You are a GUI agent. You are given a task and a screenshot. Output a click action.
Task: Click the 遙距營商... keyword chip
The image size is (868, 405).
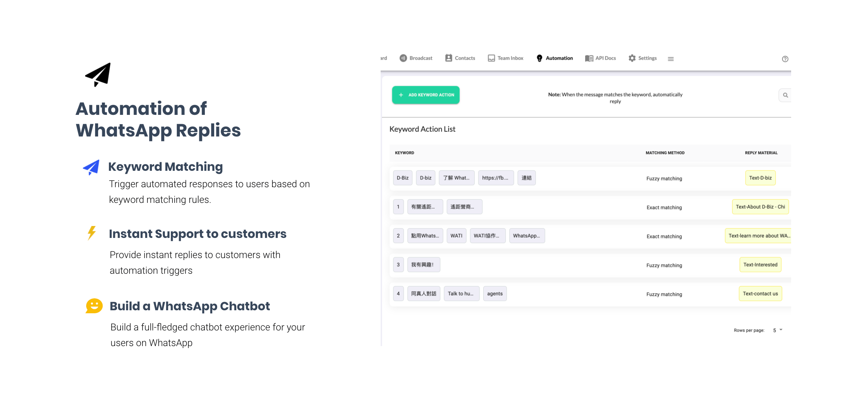coord(464,207)
